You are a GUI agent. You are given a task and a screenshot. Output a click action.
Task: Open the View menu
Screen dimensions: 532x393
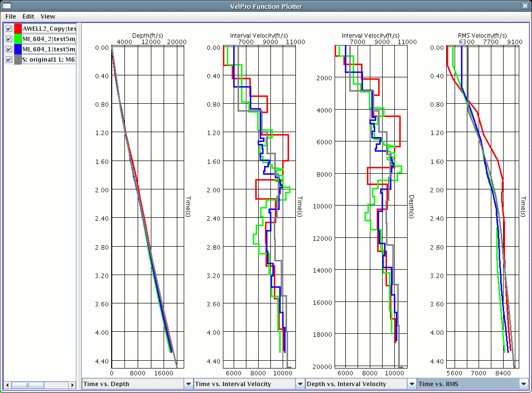tap(48, 16)
